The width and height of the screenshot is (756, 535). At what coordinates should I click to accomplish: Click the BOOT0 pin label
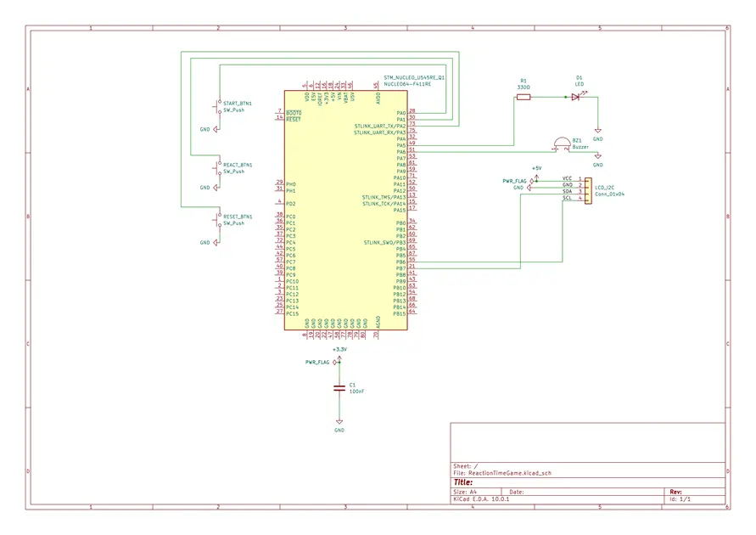294,113
